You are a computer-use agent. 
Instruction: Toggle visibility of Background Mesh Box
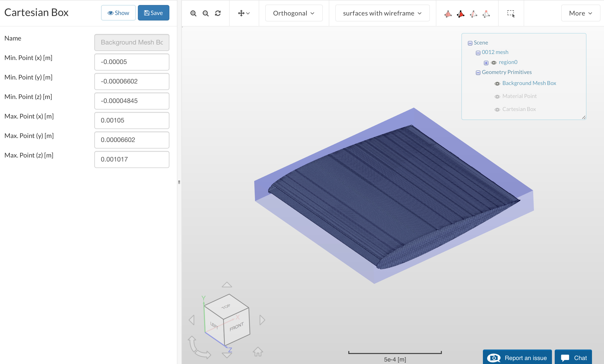(x=497, y=83)
